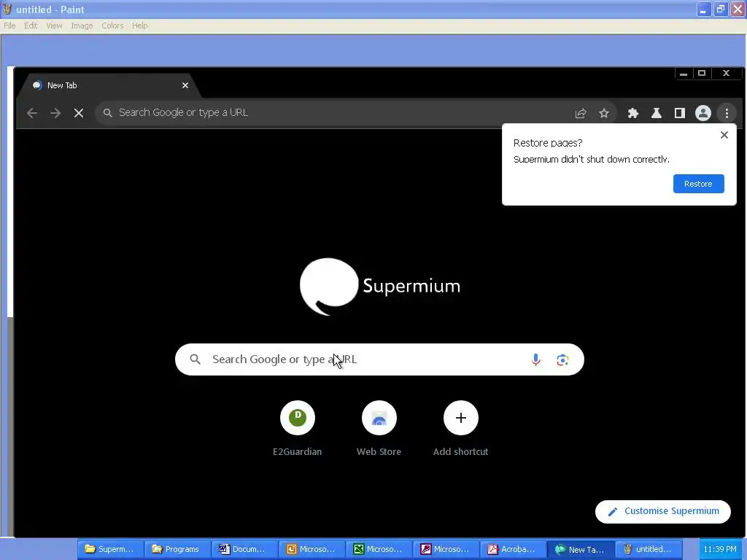
Task: Click the magnifier icon in center search box
Action: 195,359
